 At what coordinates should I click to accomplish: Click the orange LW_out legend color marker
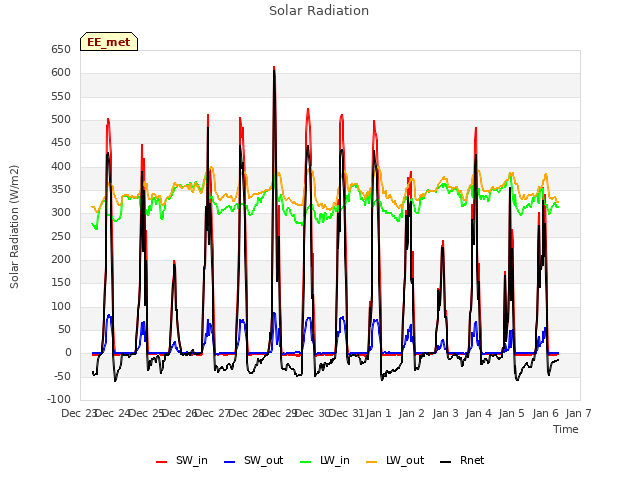(372, 462)
